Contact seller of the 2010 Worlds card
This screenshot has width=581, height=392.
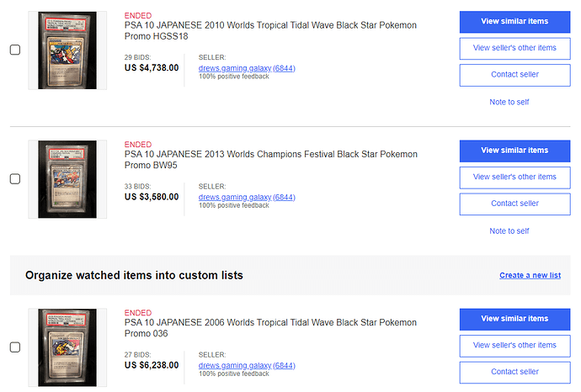(x=514, y=75)
